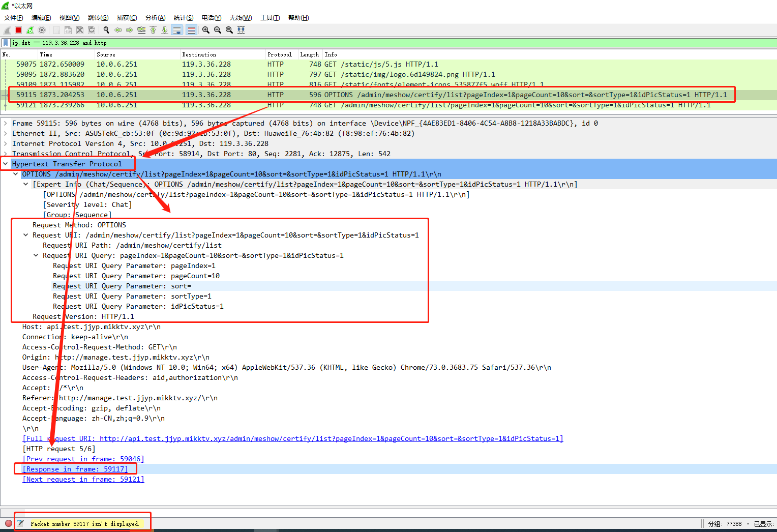Stop the running capture with red square
Image resolution: width=777 pixels, height=532 pixels.
coord(18,30)
